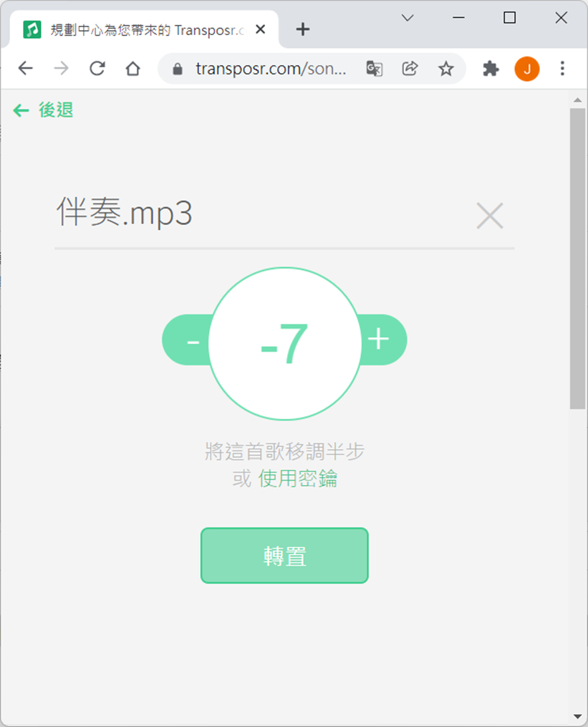Click the browser forward arrow
The image size is (588, 727).
pyautogui.click(x=61, y=69)
